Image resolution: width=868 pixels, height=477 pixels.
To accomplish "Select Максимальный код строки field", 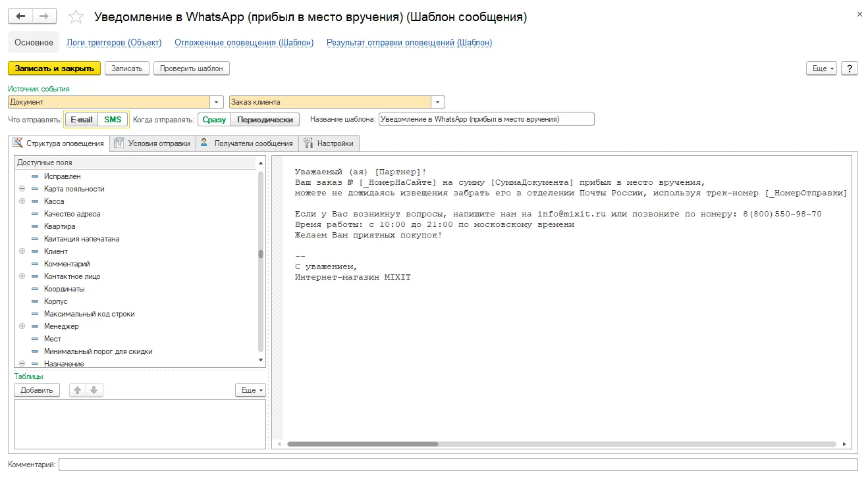I will tap(89, 314).
